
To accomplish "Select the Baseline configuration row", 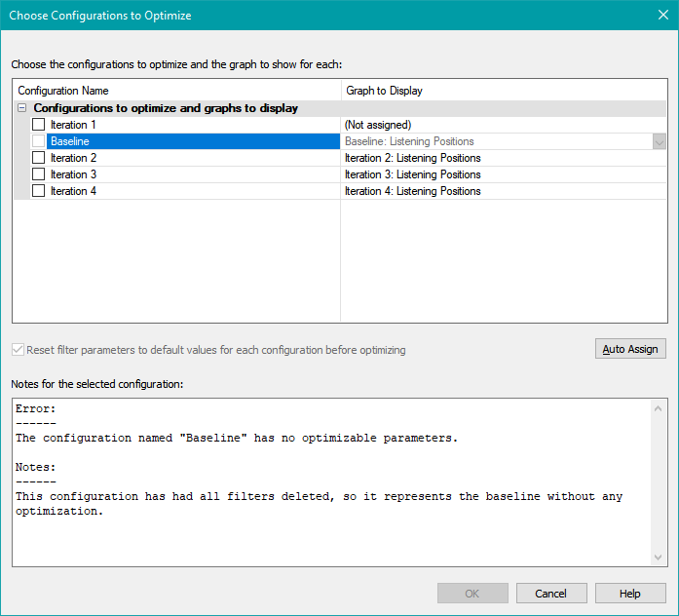I will click(x=193, y=141).
